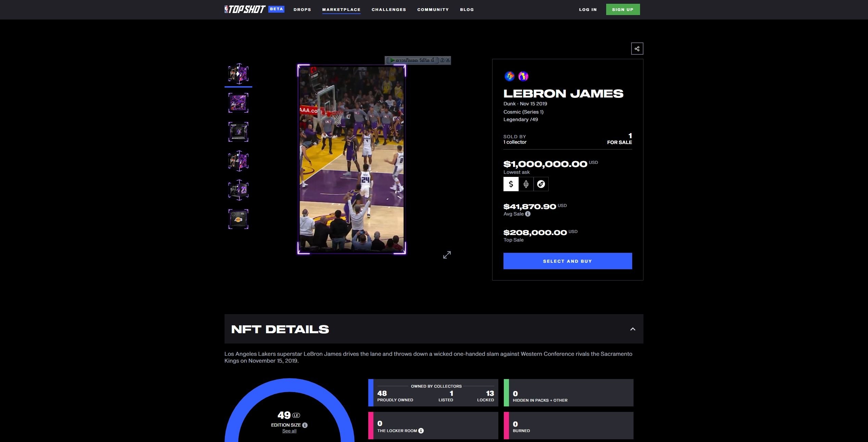Click the NBA Top Shot logo
The image size is (868, 442).
point(245,10)
